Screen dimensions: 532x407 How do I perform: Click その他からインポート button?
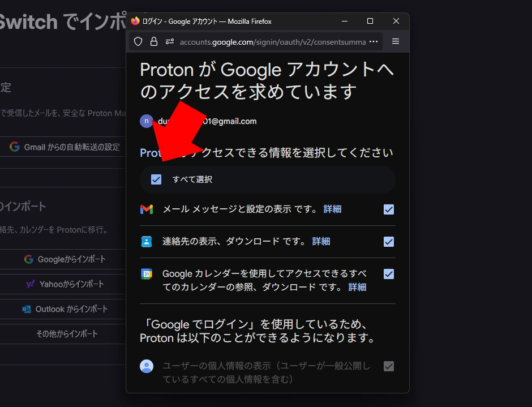tap(63, 333)
